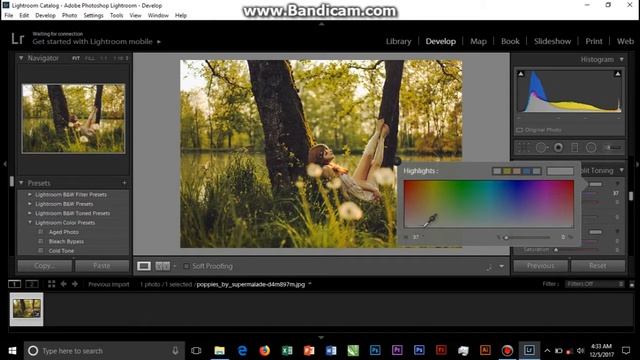Select the Spot Removal tool

[541, 147]
